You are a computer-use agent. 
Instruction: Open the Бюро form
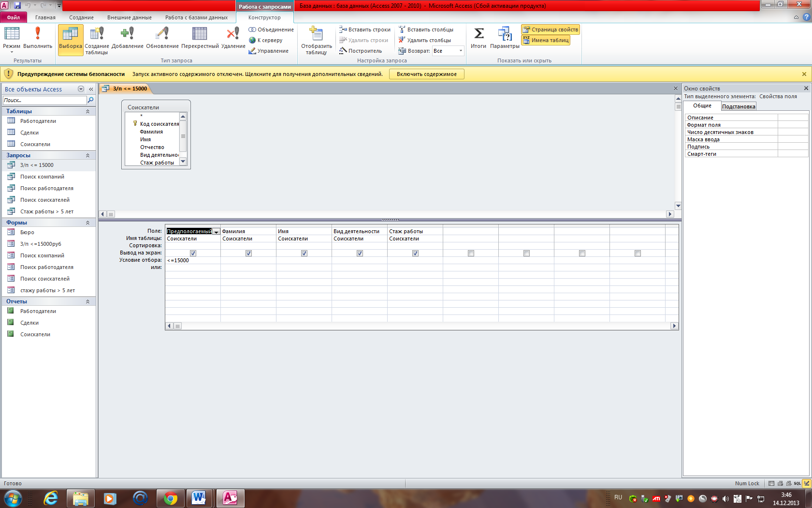[x=27, y=232]
